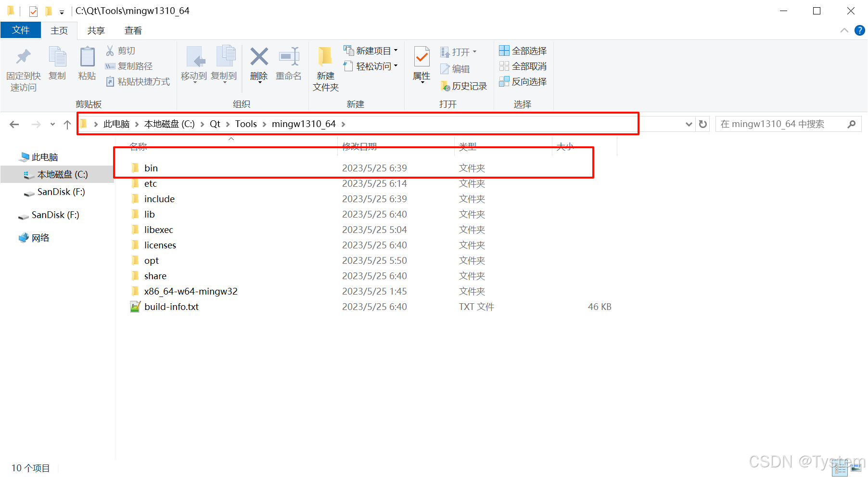This screenshot has height=477, width=868.
Task: Click the Properties checkmark icon
Action: (x=421, y=57)
